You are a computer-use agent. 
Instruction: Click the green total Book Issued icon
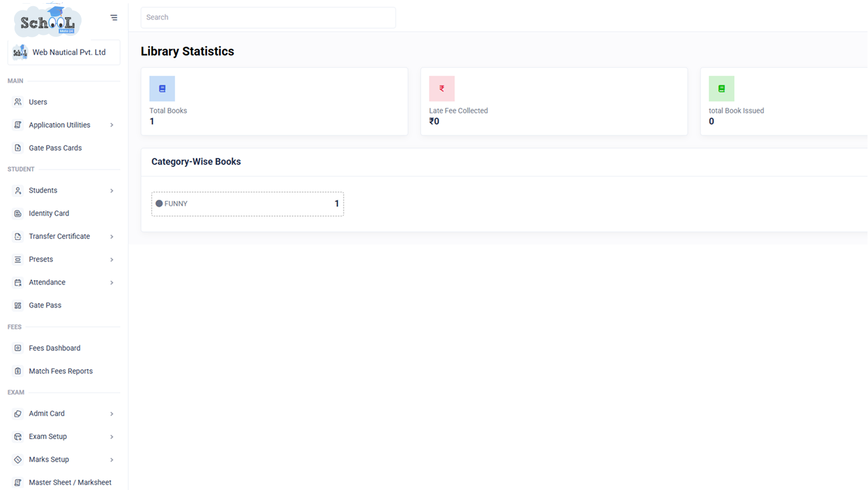coord(722,89)
